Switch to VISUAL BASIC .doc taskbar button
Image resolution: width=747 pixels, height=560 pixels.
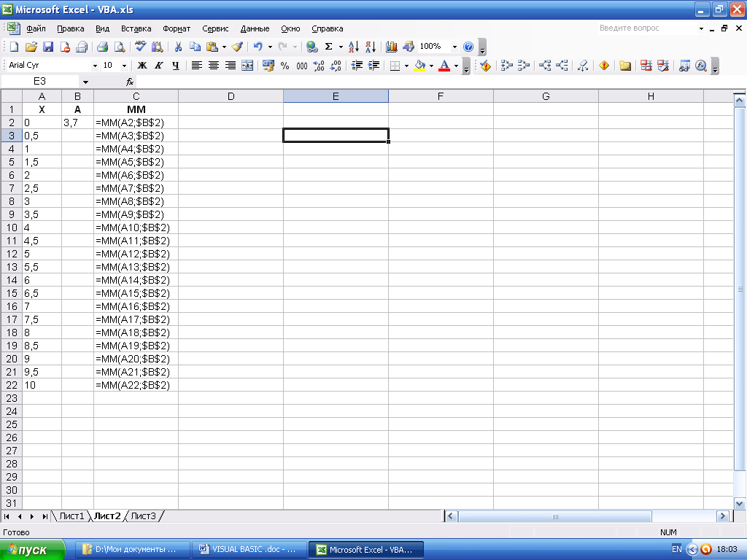[x=249, y=550]
